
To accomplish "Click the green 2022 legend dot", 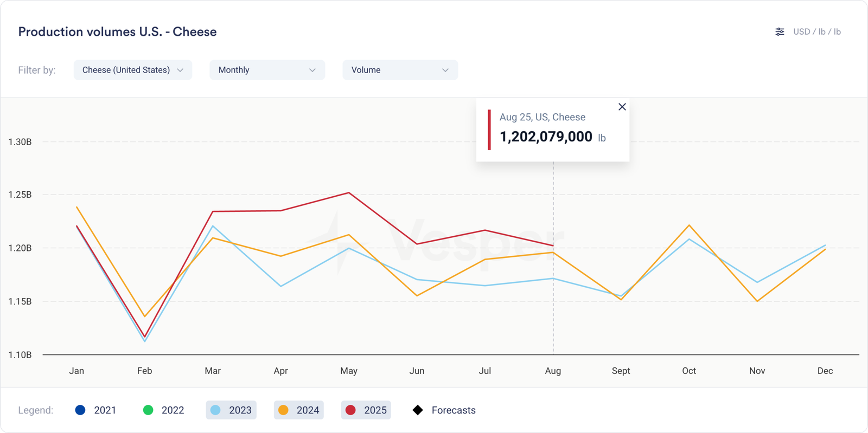I will [148, 410].
